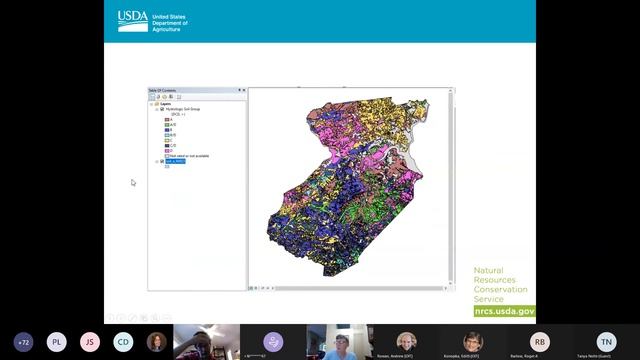
Task: Click the map vertical scrollbar
Action: point(451,186)
